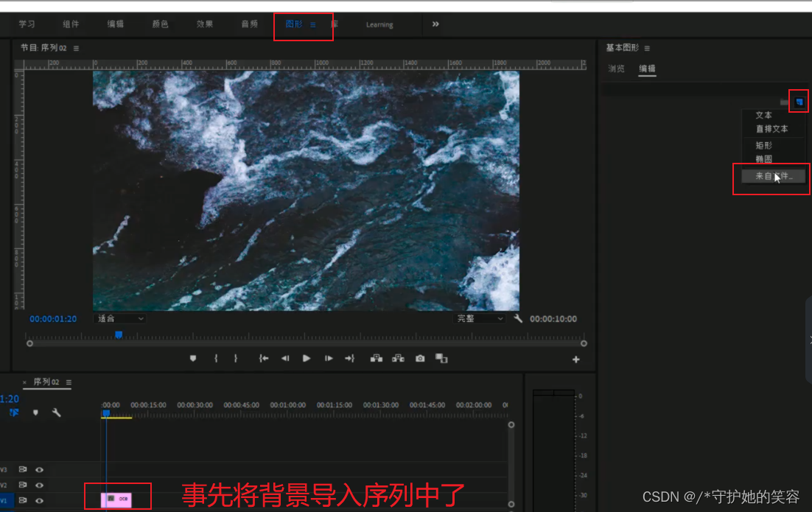
Task: Jump to the In point
Action: (264, 358)
